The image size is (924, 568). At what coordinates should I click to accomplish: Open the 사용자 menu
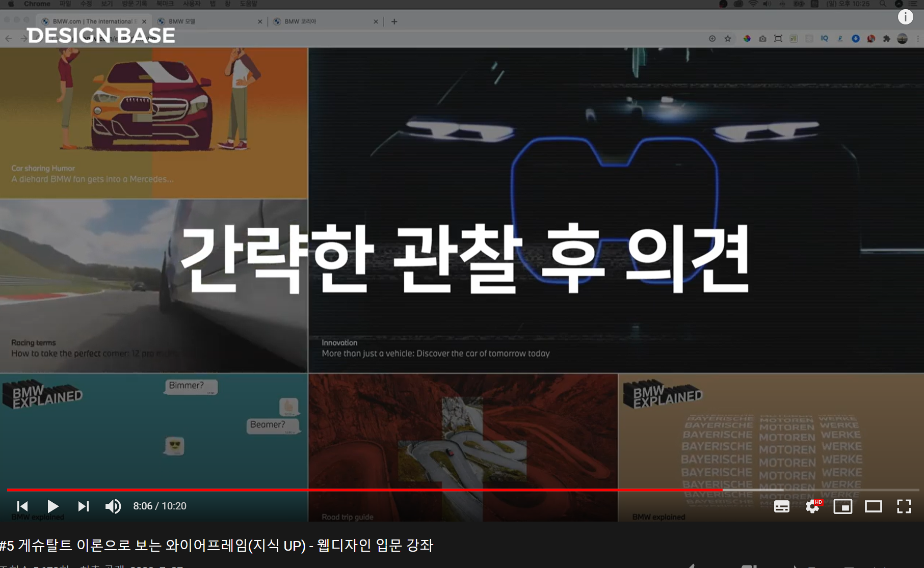coord(192,4)
